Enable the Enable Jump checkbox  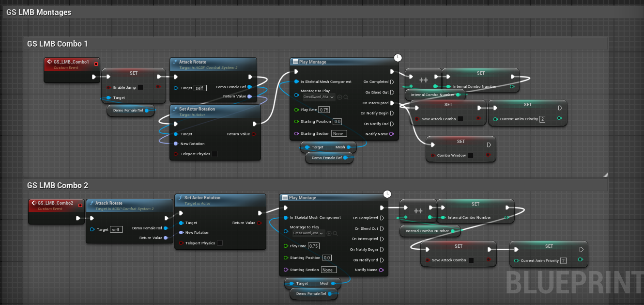pyautogui.click(x=140, y=87)
